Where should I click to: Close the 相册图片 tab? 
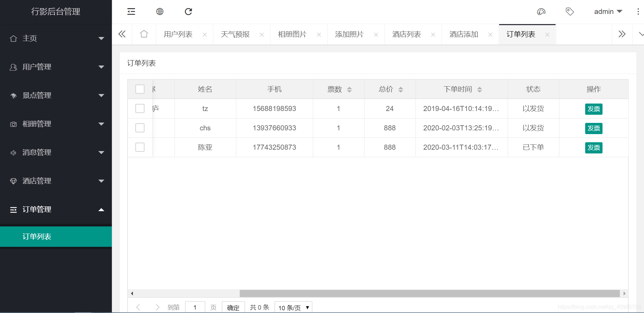pyautogui.click(x=319, y=35)
